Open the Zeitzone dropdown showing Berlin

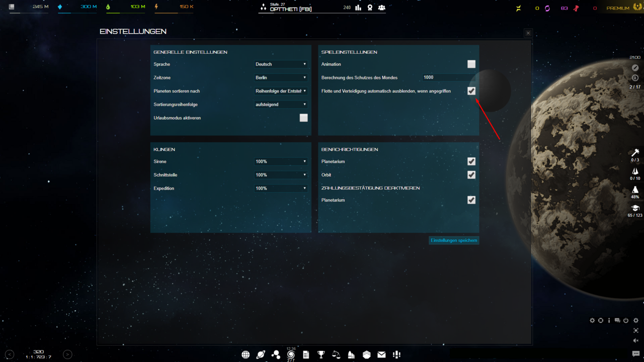(281, 77)
